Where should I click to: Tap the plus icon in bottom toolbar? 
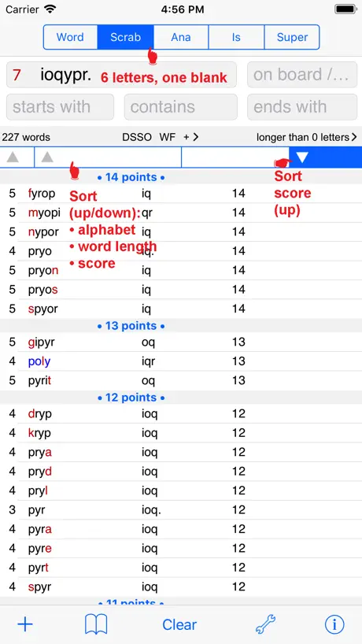25,624
